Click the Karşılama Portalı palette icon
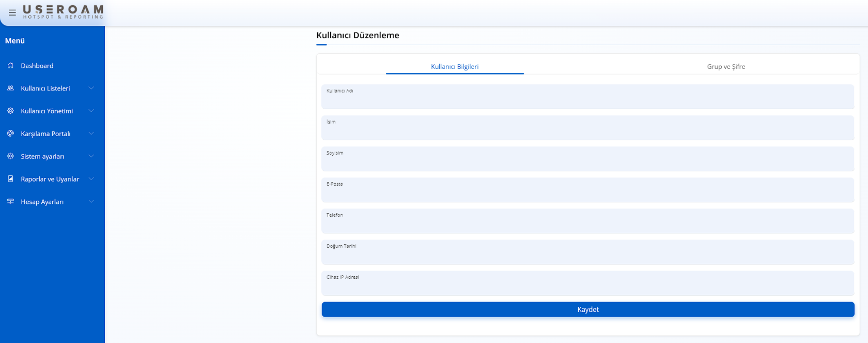Viewport: 868px width, 343px height. pyautogui.click(x=10, y=133)
